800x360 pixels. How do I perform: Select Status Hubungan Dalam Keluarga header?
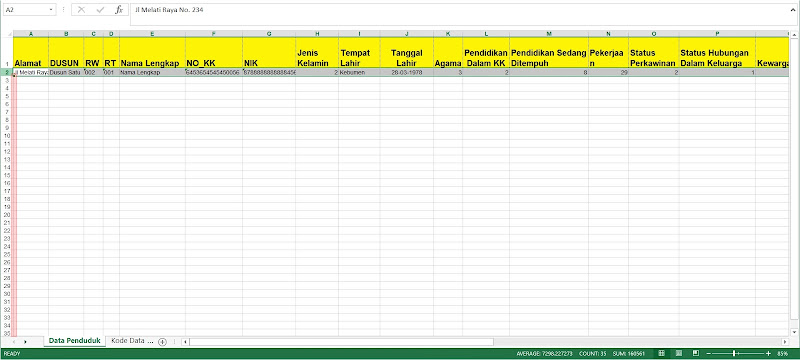click(x=717, y=53)
